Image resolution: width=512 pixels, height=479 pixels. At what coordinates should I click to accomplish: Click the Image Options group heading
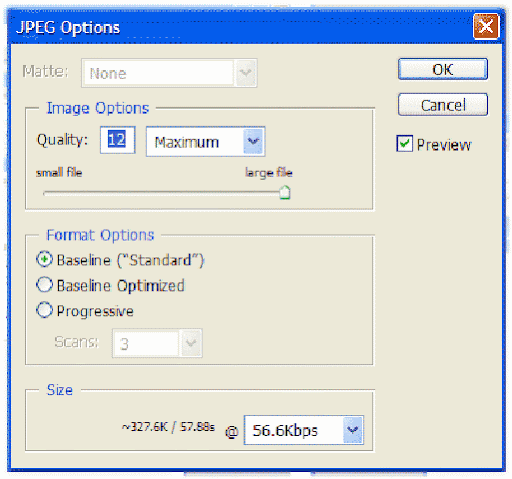98,108
